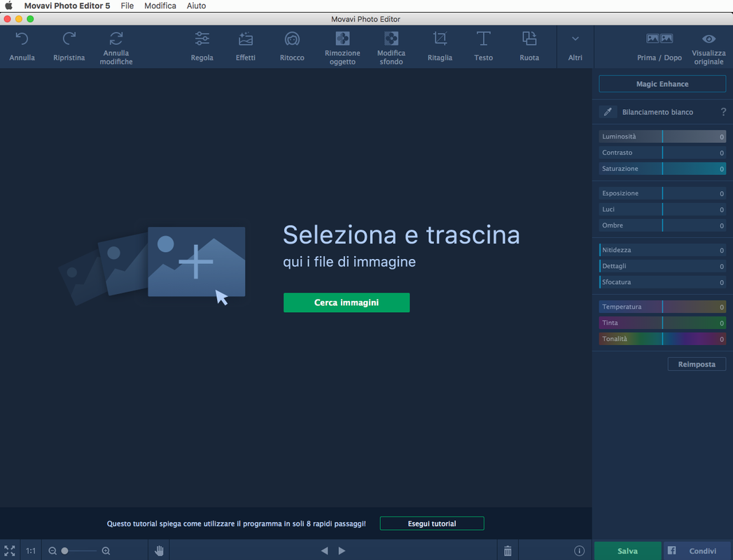Click the image drop placeholder thumbnail
Image resolution: width=733 pixels, height=560 pixels.
coord(196,262)
